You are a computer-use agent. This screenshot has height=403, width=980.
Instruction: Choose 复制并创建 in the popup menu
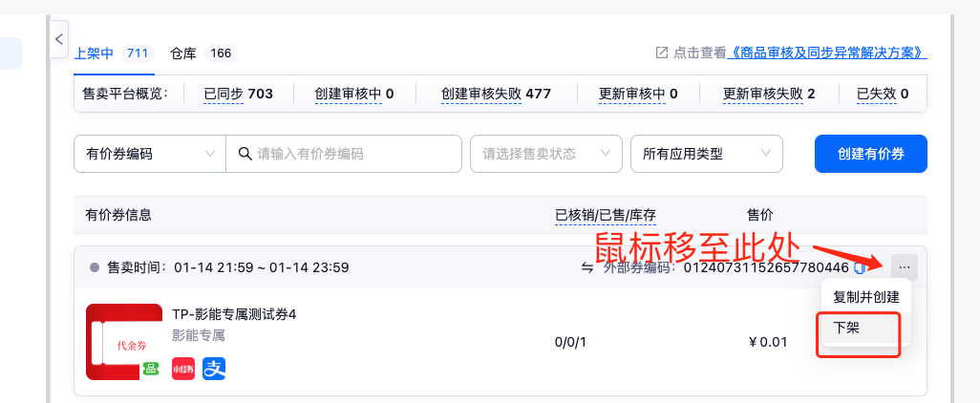pyautogui.click(x=865, y=297)
